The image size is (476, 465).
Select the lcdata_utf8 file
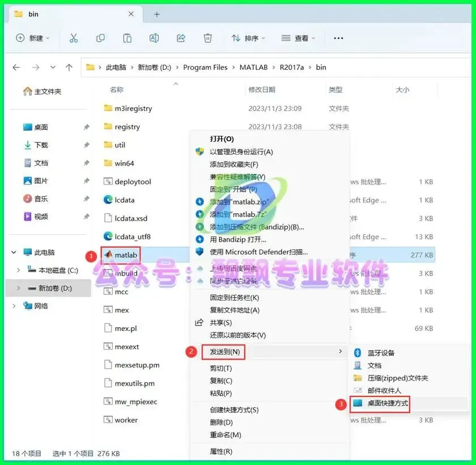tap(127, 236)
